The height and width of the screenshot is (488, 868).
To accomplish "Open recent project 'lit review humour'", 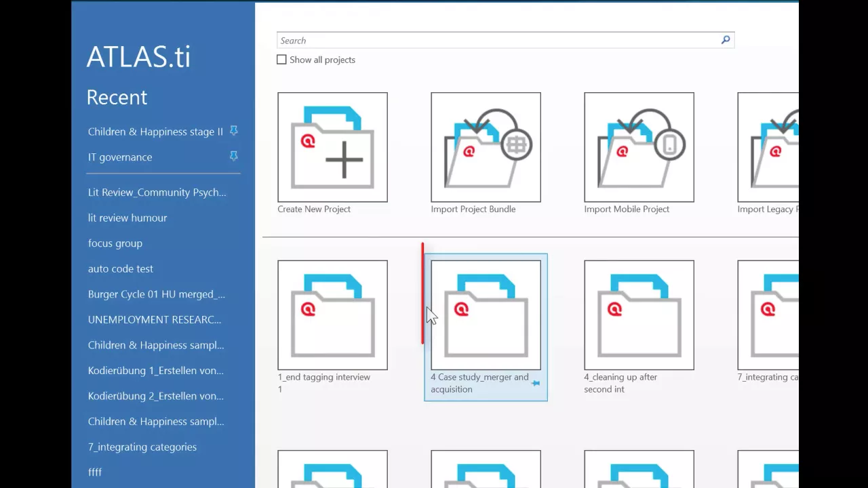I will (x=127, y=218).
